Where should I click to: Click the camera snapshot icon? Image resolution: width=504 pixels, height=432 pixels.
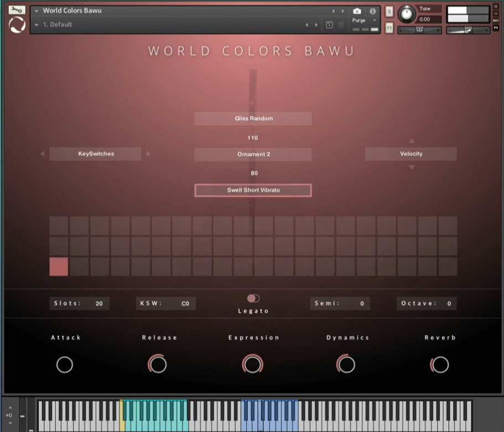(x=357, y=11)
